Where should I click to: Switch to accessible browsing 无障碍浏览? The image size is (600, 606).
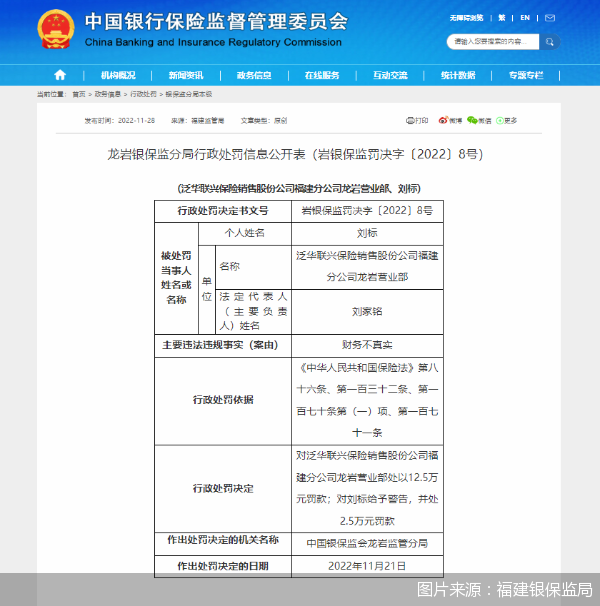(x=466, y=18)
